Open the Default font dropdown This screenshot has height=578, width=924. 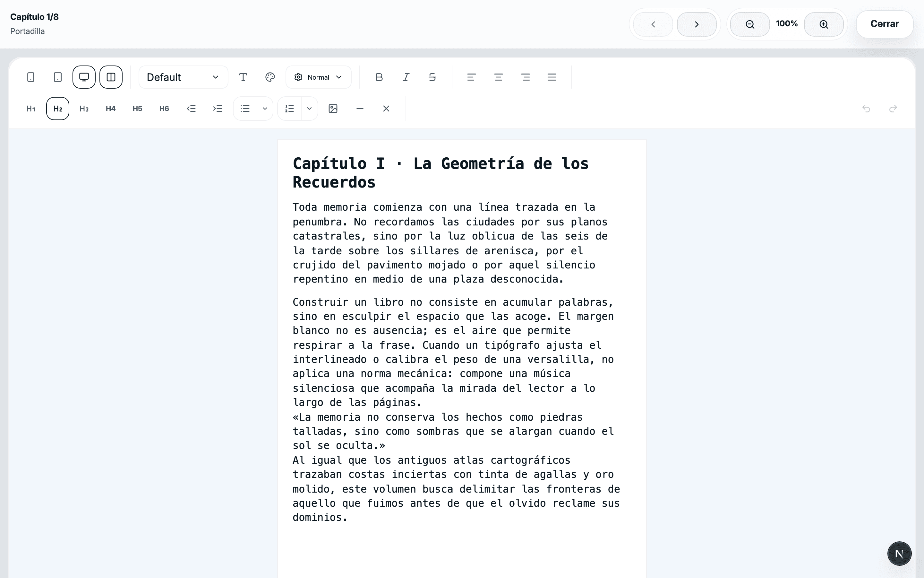pyautogui.click(x=183, y=77)
